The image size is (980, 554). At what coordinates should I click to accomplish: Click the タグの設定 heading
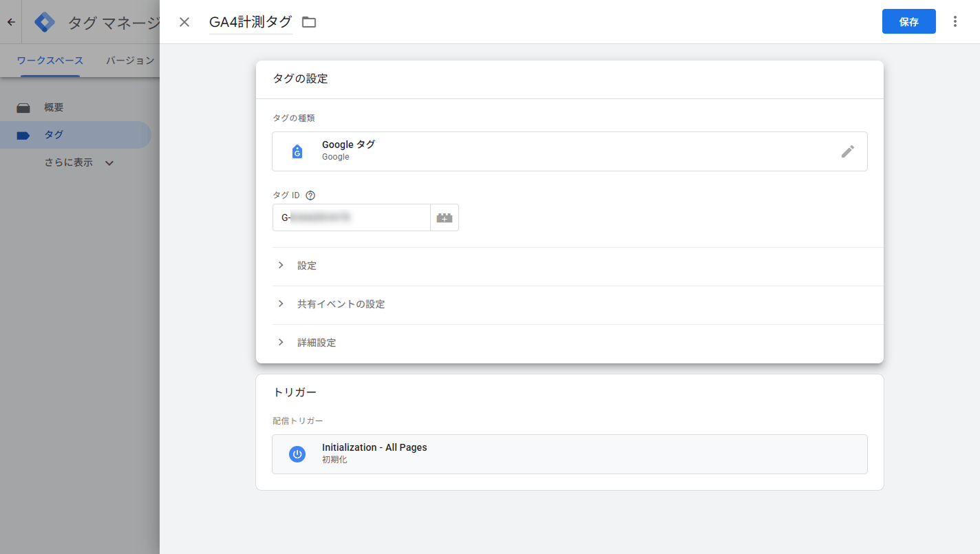(300, 79)
